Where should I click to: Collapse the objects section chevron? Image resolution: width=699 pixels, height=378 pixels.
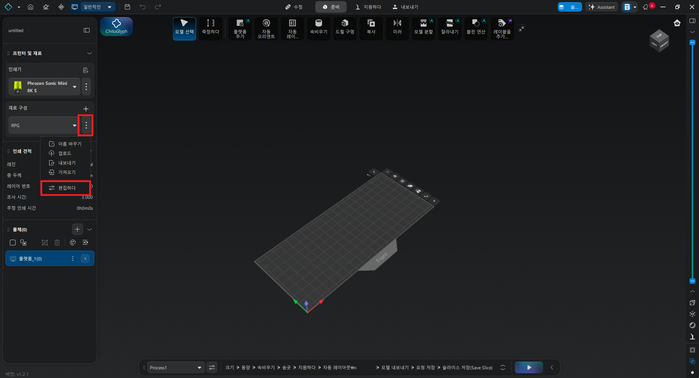pyautogui.click(x=90, y=229)
